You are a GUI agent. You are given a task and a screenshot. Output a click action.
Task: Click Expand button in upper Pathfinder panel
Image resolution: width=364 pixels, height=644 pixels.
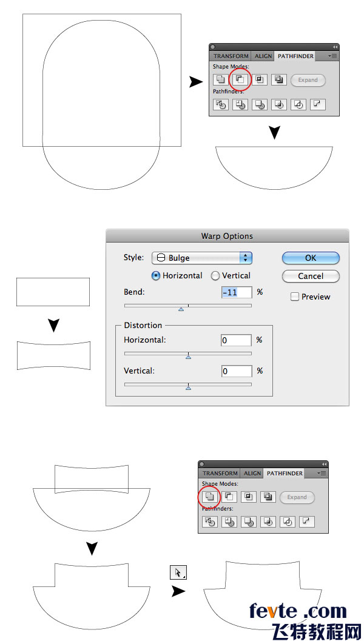click(x=308, y=80)
